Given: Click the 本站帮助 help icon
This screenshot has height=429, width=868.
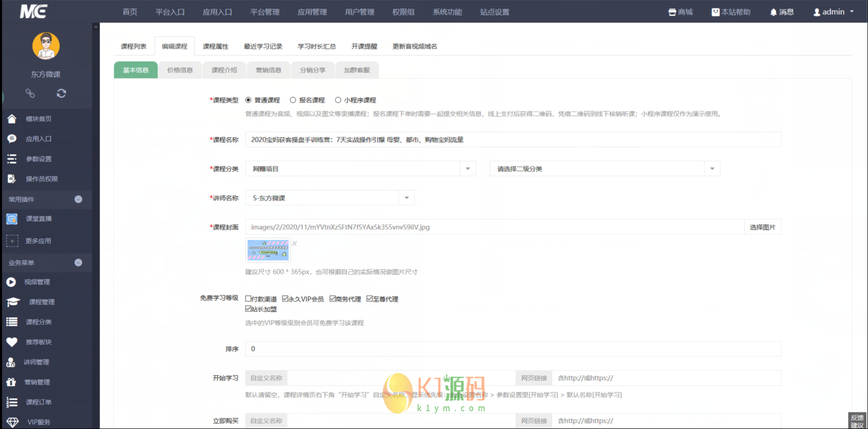Looking at the screenshot, I should [x=716, y=12].
